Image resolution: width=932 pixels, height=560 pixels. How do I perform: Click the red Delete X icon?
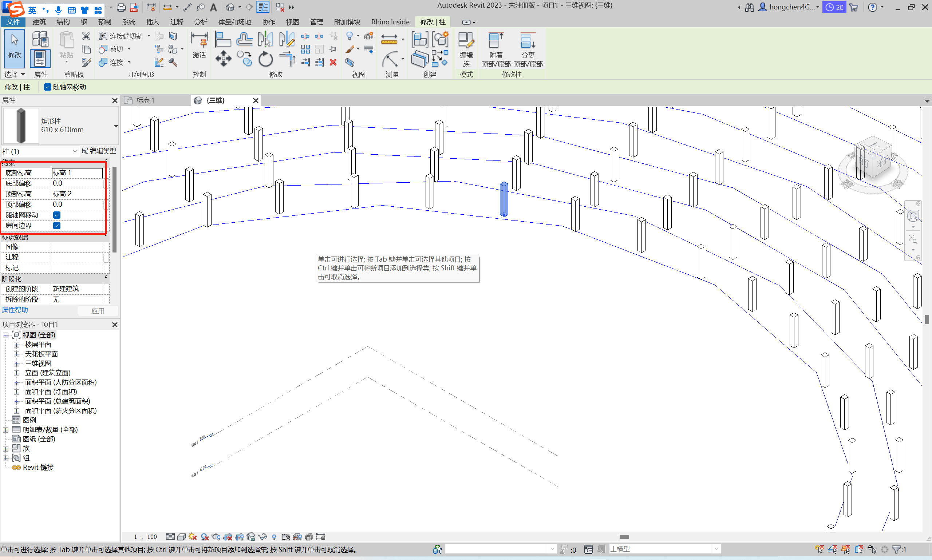click(333, 62)
